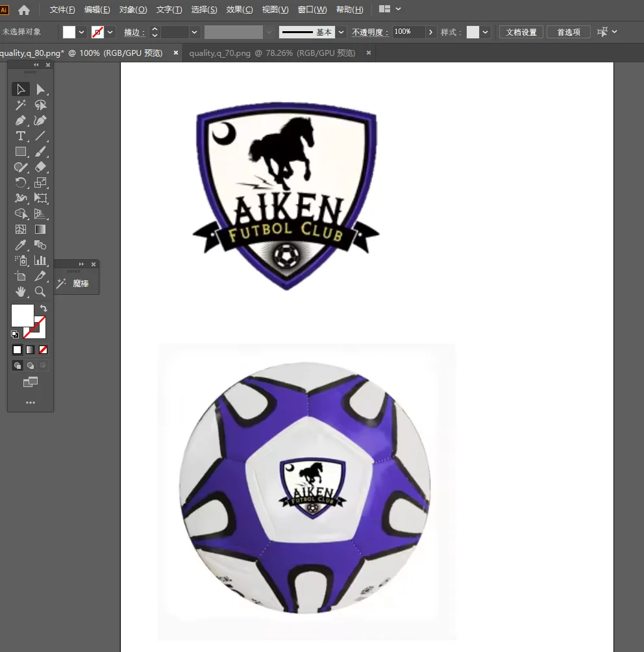Open the 对象(O) menu
Image resolution: width=644 pixels, height=652 pixels.
coord(133,10)
